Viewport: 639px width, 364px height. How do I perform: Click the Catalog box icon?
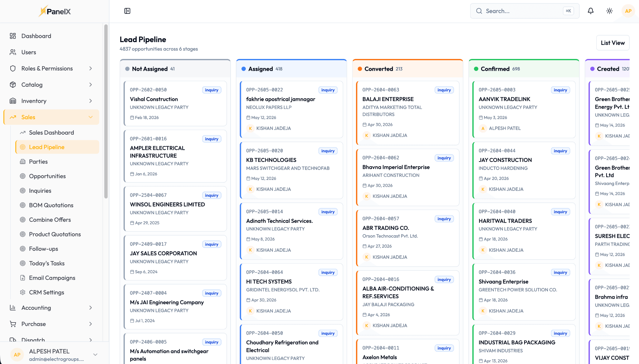13,85
